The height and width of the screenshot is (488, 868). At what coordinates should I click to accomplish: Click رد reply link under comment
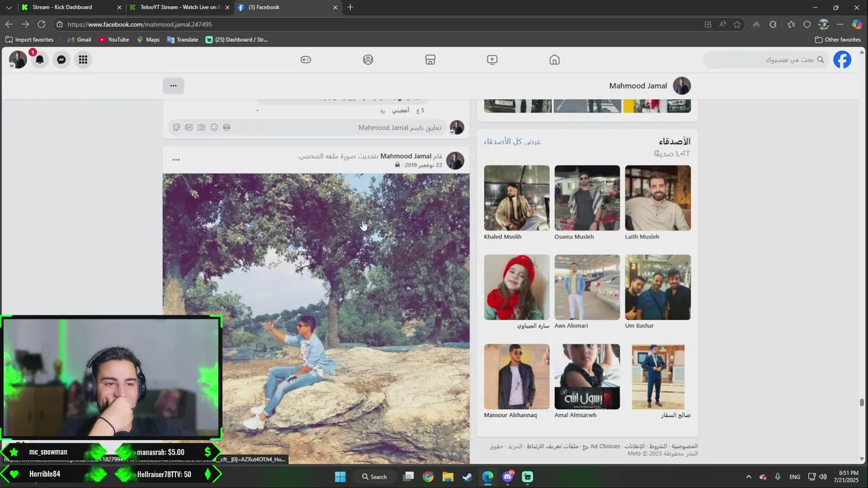382,110
